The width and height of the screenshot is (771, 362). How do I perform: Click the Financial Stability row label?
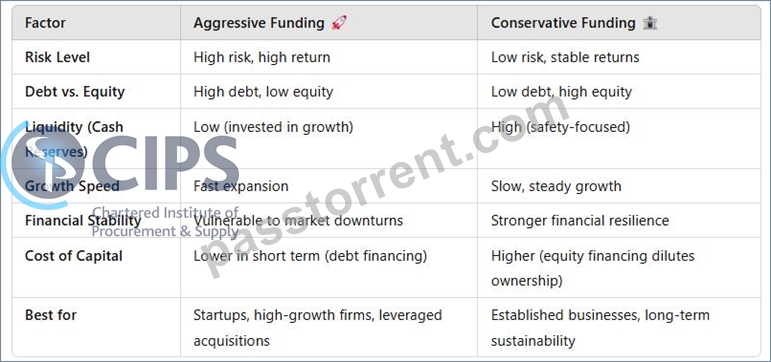[83, 220]
